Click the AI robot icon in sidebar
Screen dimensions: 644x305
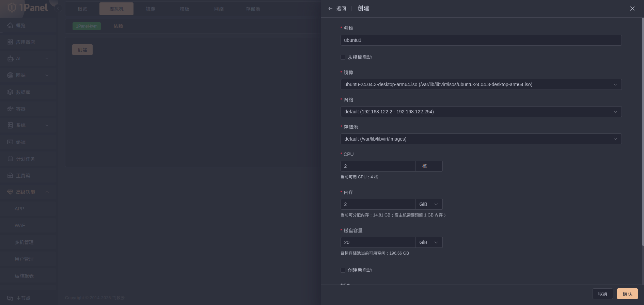10,59
